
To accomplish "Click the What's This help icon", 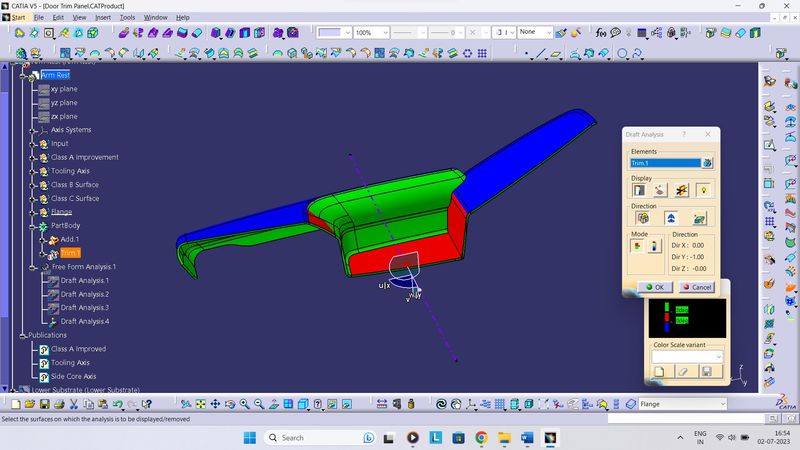I will [x=147, y=404].
